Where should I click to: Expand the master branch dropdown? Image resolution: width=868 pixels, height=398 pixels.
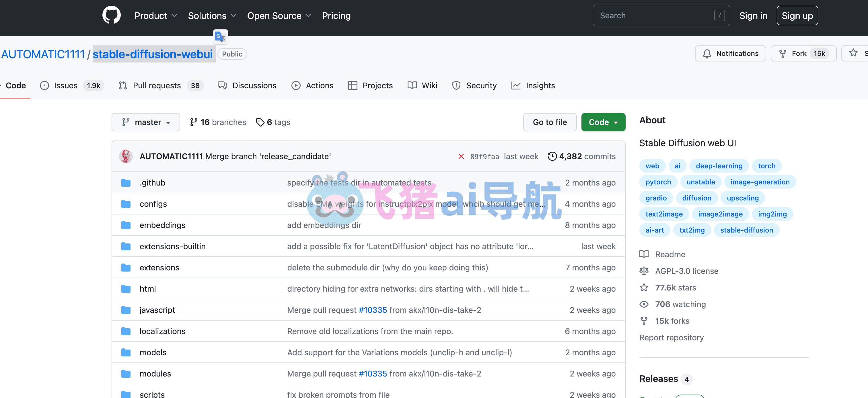(x=145, y=122)
